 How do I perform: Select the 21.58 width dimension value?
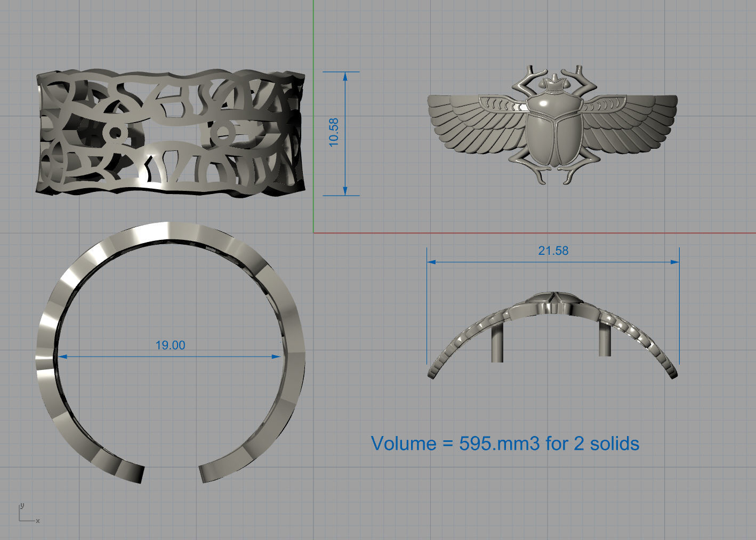point(553,251)
